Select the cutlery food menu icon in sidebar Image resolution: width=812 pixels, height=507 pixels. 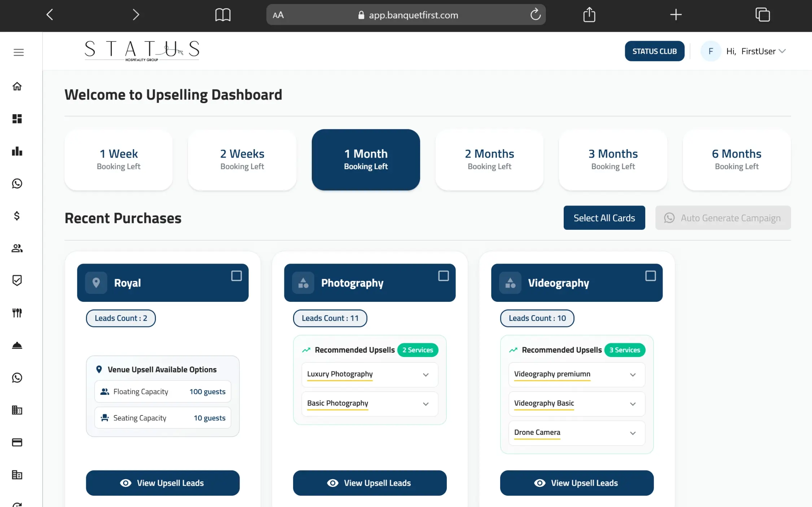[17, 313]
